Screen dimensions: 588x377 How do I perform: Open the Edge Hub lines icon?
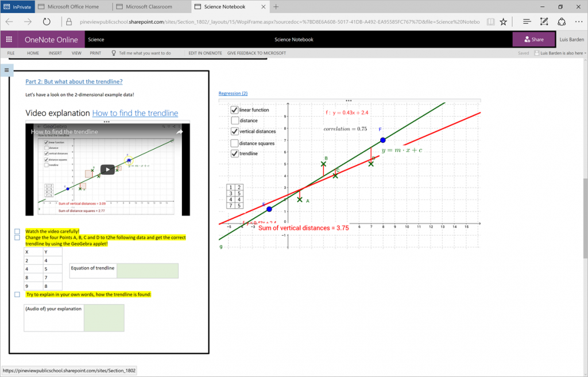click(x=527, y=22)
